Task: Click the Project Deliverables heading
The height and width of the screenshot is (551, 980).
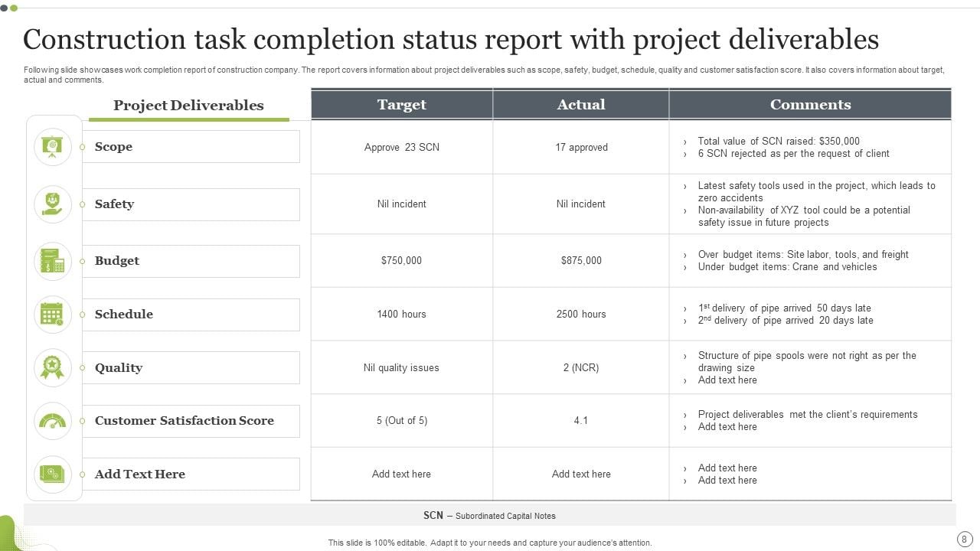Action: pyautogui.click(x=188, y=106)
